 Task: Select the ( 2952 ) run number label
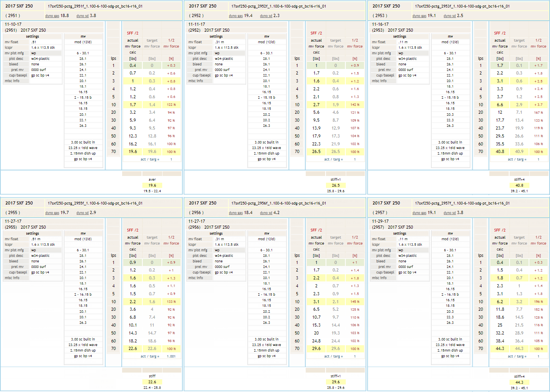coord(196,16)
